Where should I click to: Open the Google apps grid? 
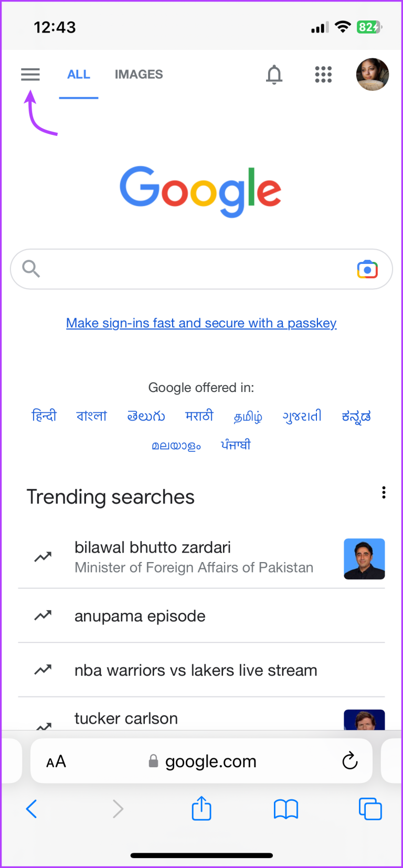323,75
